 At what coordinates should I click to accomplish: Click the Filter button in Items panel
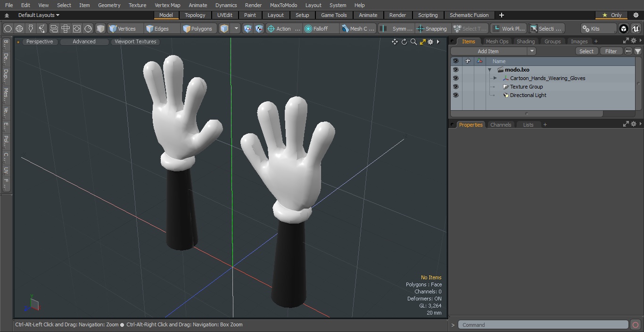pos(611,51)
